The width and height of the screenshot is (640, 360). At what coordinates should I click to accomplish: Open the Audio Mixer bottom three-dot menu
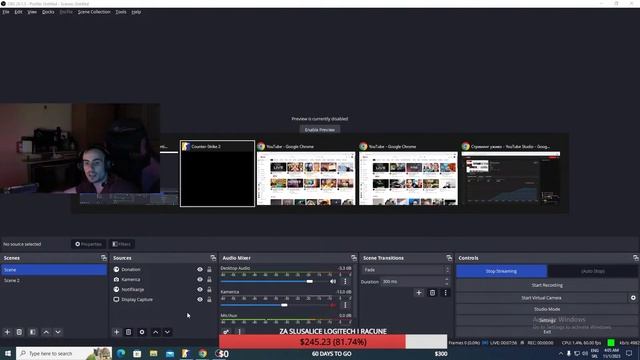[239, 332]
